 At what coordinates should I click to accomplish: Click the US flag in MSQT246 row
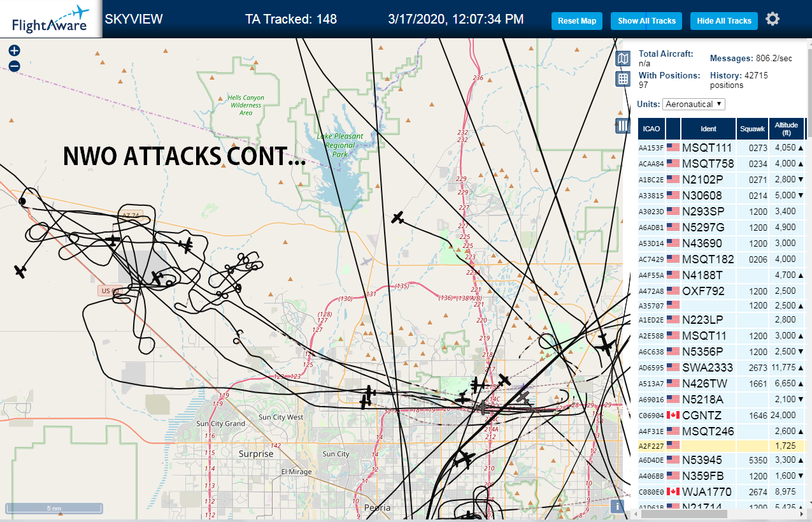pos(673,431)
